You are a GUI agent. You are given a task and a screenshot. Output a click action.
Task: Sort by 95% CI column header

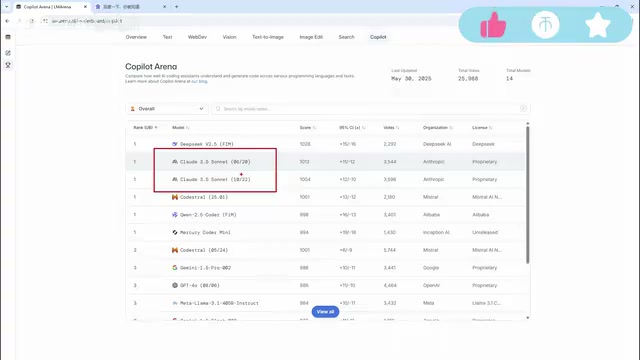click(352, 128)
